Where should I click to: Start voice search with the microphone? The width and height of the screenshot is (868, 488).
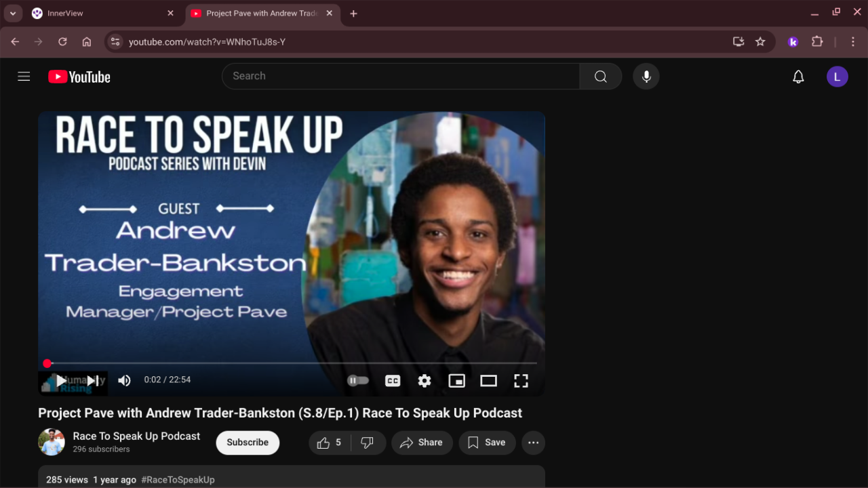pyautogui.click(x=646, y=77)
